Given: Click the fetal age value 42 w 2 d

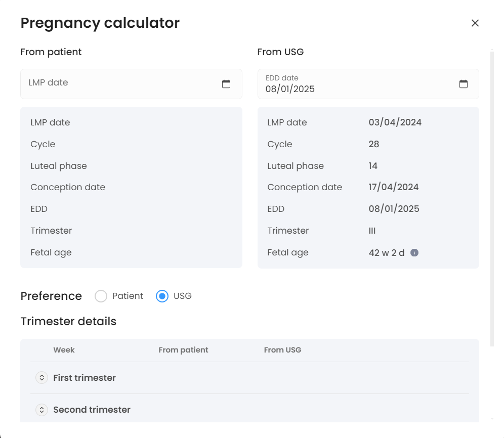Looking at the screenshot, I should (387, 252).
